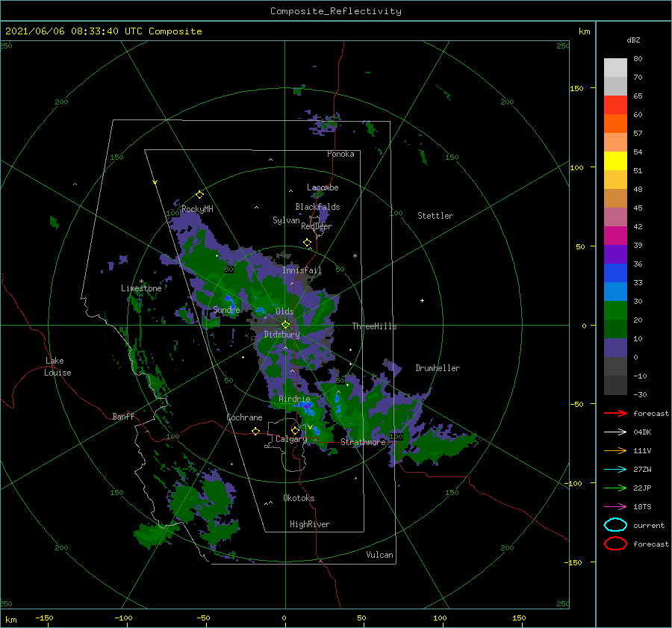672x628 pixels.
Task: Select the bright green 20-30 dBZ swatch
Action: point(615,311)
